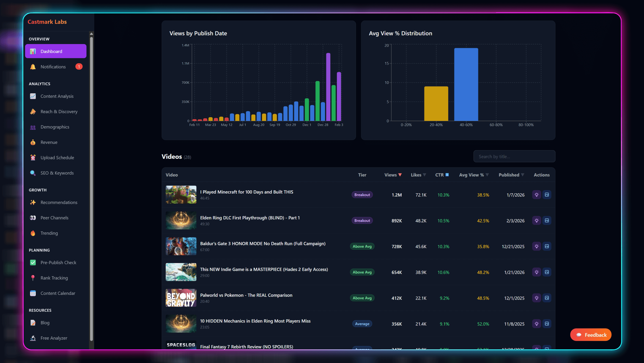Sort by Avg View % arrow

tap(487, 175)
